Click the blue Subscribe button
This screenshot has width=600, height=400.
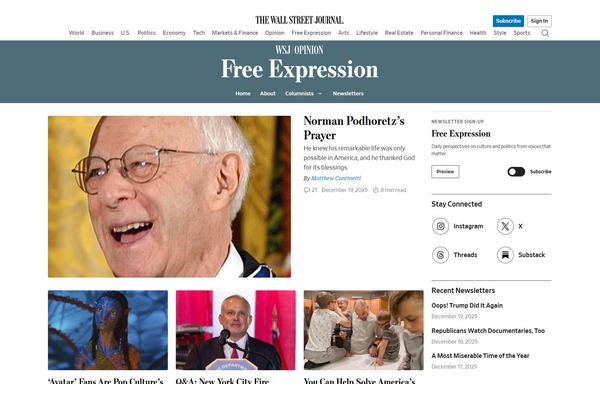[508, 21]
